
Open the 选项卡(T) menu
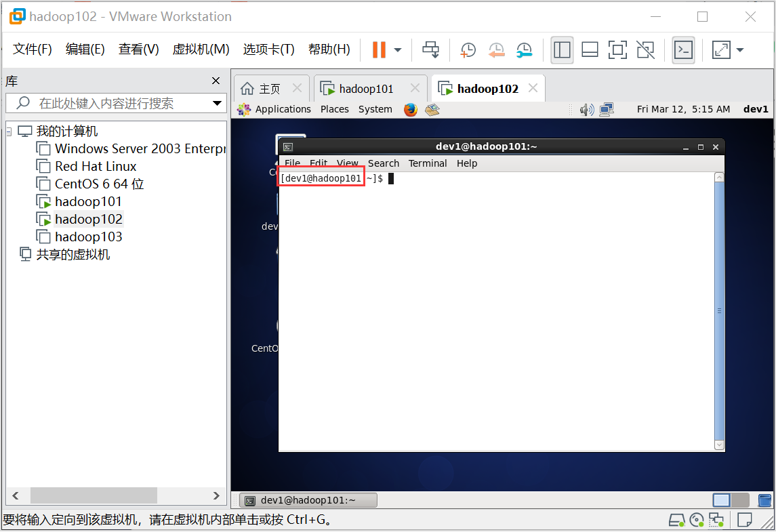pos(269,49)
